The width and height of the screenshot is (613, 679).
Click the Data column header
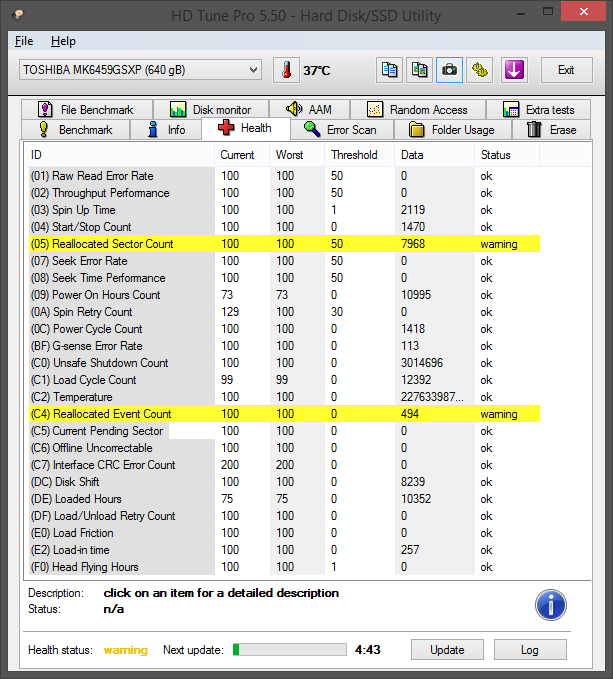435,155
